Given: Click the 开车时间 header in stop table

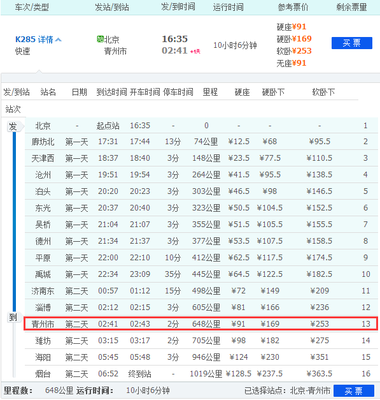Looking at the screenshot, I should click(145, 92).
